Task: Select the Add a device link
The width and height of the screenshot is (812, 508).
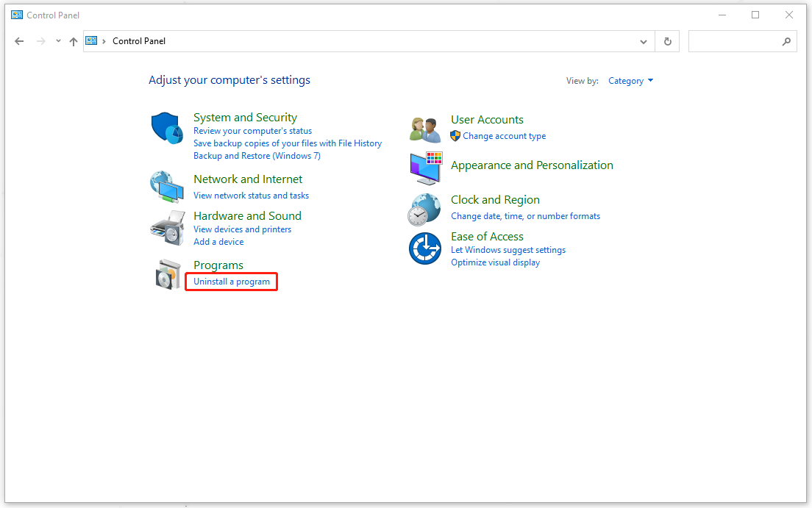Action: point(218,242)
